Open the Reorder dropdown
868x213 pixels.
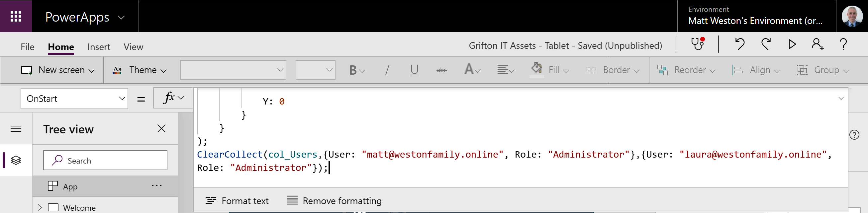pyautogui.click(x=686, y=70)
